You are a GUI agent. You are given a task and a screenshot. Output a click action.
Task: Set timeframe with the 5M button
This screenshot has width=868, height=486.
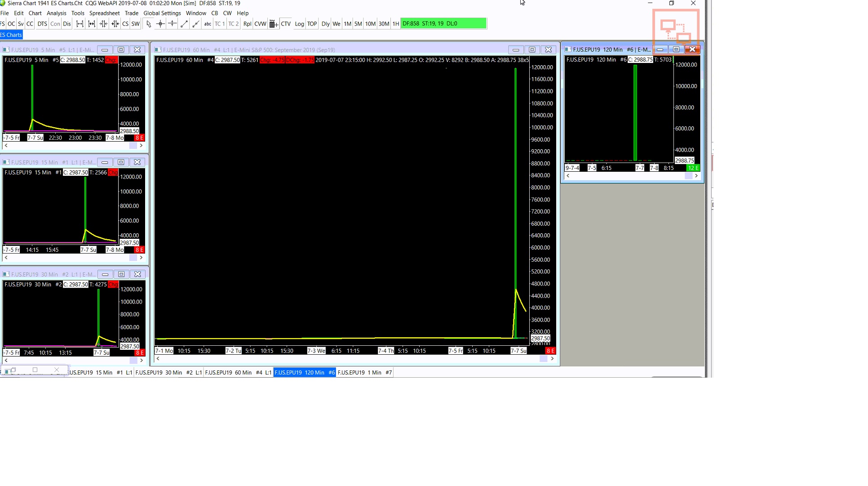click(358, 24)
